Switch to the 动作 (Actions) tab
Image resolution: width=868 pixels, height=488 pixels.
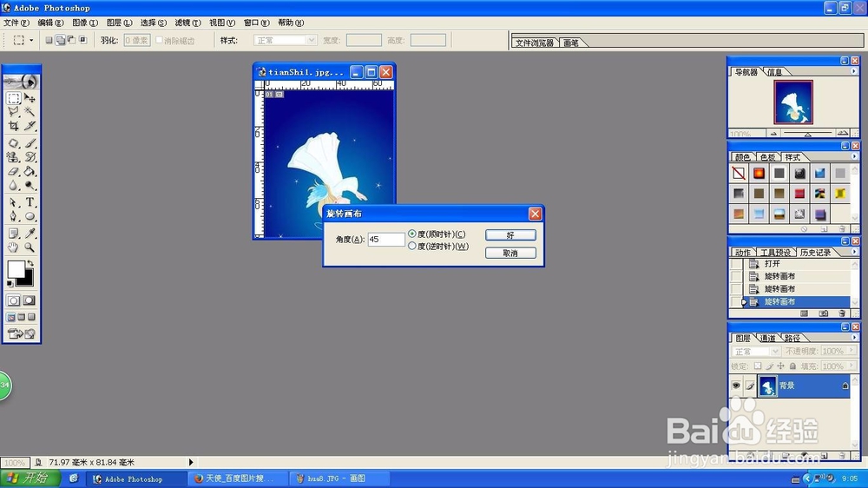[x=742, y=253]
